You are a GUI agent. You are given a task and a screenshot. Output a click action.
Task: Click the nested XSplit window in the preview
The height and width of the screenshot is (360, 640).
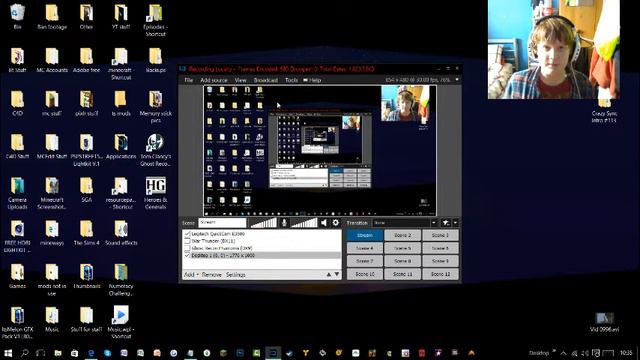coord(320,150)
